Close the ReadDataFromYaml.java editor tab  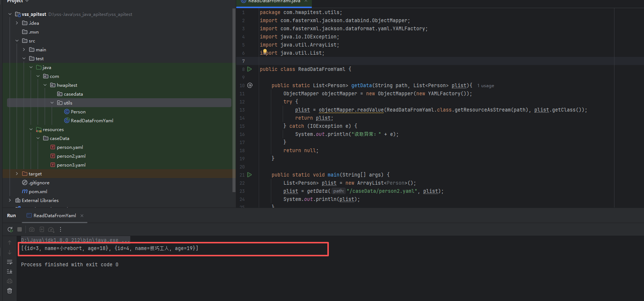[x=306, y=1]
